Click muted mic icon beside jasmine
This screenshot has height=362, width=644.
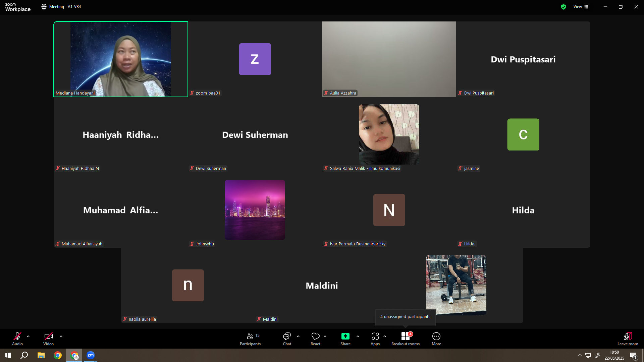(460, 169)
